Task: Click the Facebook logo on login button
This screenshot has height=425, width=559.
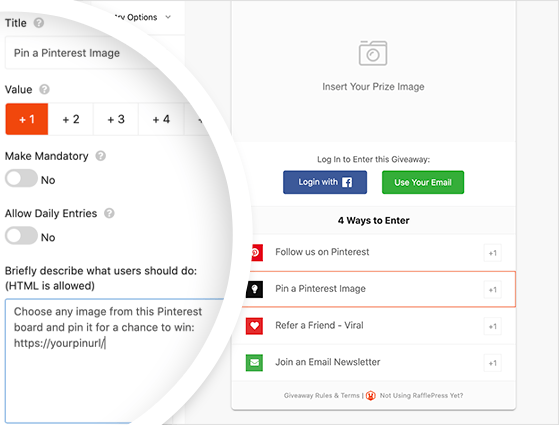Action: [347, 182]
